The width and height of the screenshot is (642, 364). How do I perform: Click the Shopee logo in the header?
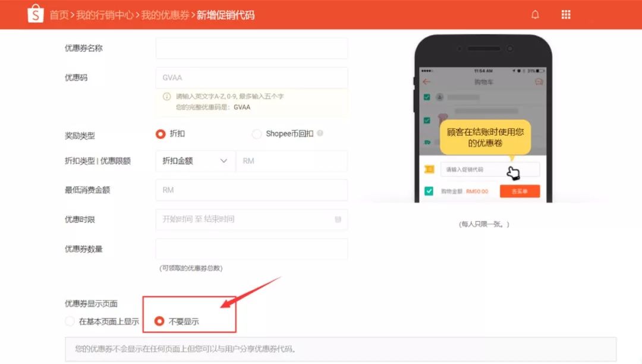pyautogui.click(x=35, y=14)
